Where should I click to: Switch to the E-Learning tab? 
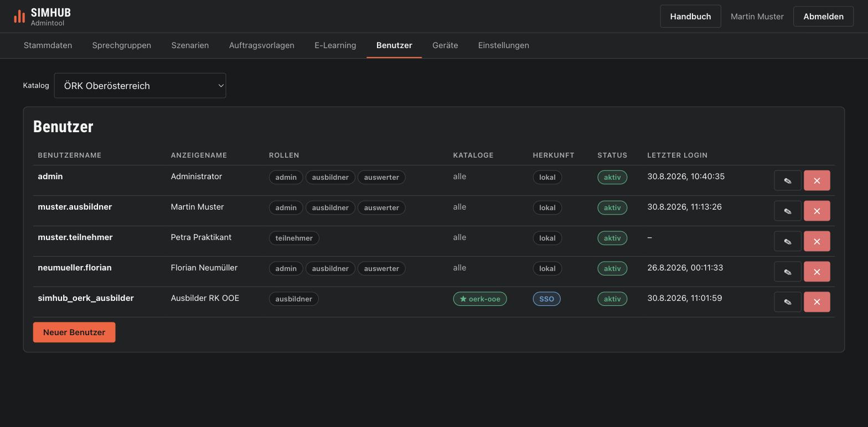[335, 45]
